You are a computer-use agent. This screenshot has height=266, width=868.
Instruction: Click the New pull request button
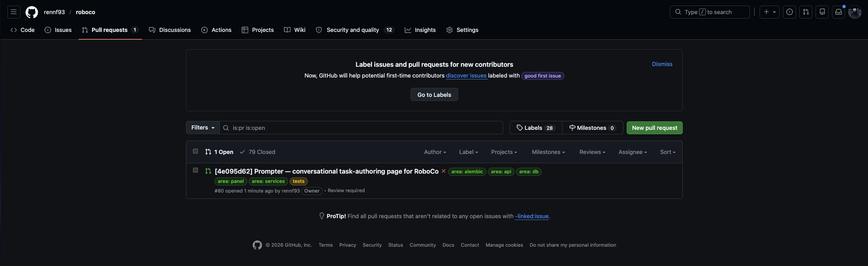[x=655, y=128]
